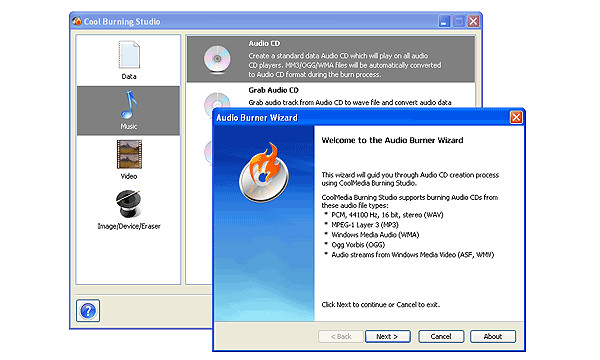Close the Audio Burner Wizard dialog
600x360 pixels.
[x=516, y=117]
